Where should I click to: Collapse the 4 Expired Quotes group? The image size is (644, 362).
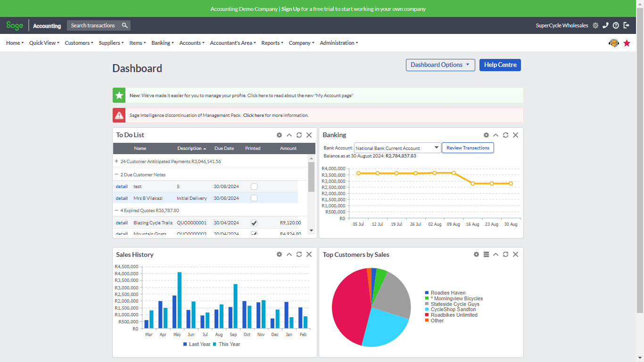tap(116, 210)
